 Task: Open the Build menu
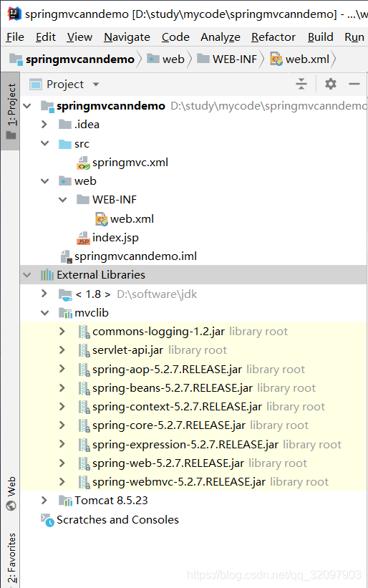321,37
